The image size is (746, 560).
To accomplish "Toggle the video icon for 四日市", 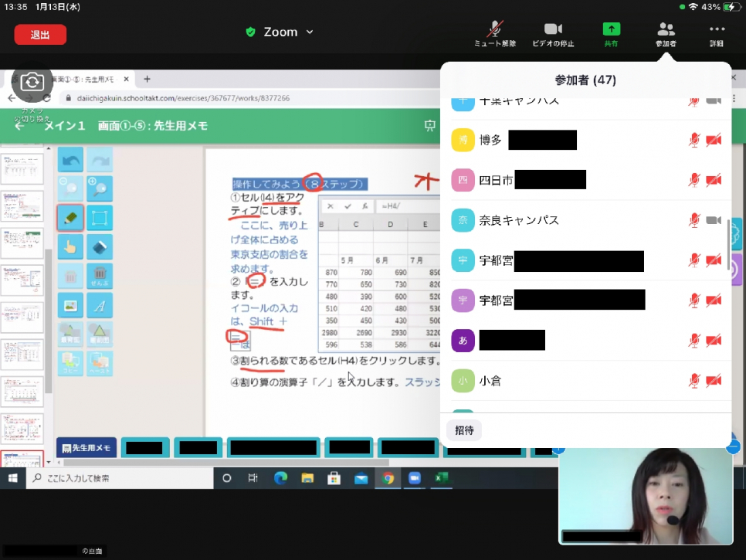I will [714, 180].
